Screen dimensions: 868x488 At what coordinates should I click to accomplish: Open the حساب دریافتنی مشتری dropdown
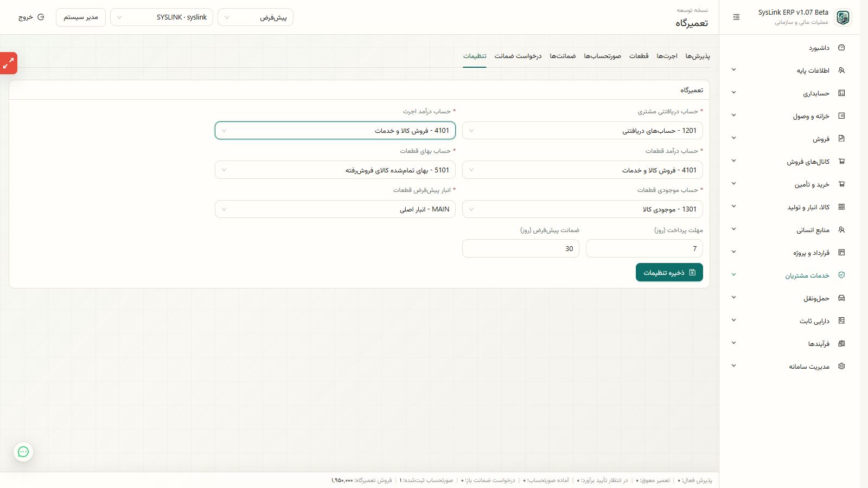click(x=583, y=131)
